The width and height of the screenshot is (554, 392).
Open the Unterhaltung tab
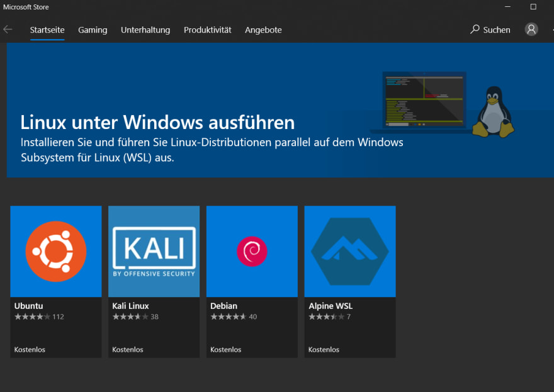tap(145, 30)
